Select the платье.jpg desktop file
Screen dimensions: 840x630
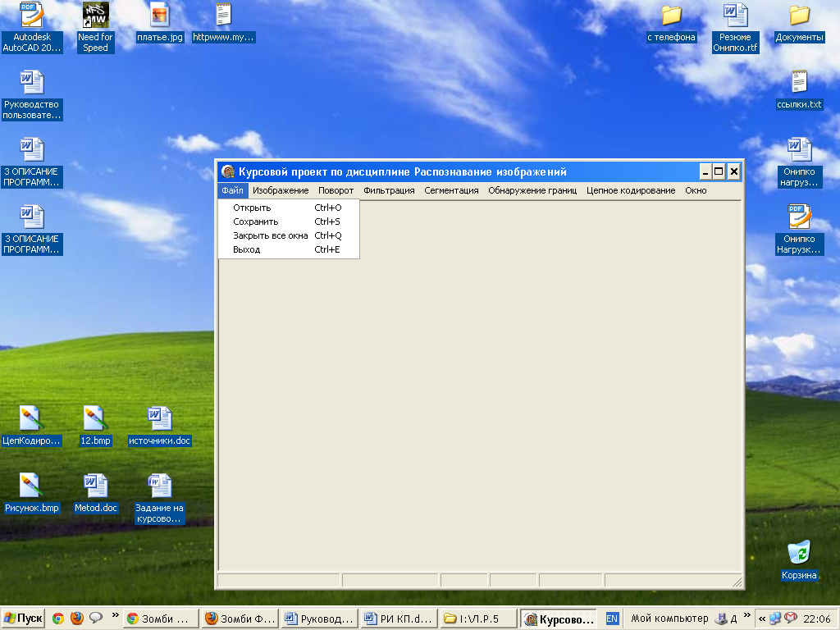160,22
